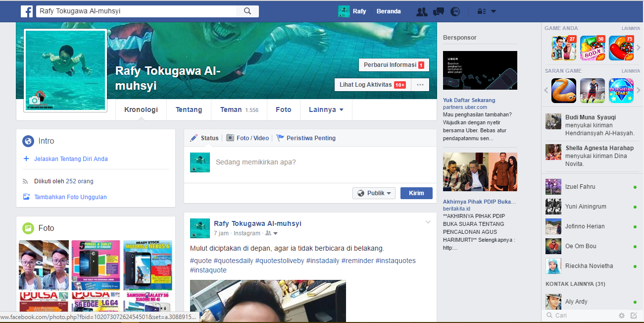Click the #instaquote hashtag
The height and width of the screenshot is (323, 644).
tap(208, 270)
